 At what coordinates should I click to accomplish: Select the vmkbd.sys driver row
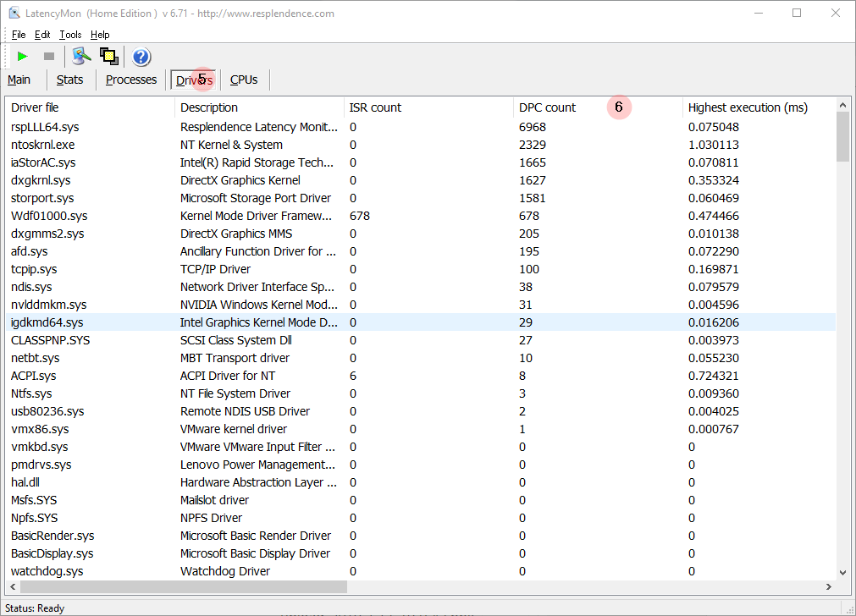(420, 447)
